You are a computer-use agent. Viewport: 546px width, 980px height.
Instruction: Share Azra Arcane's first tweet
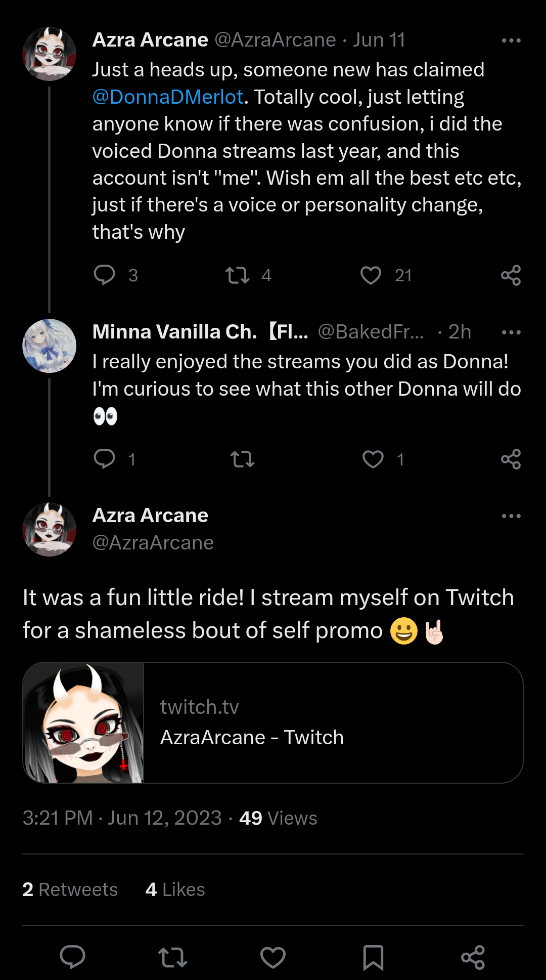pyautogui.click(x=511, y=275)
